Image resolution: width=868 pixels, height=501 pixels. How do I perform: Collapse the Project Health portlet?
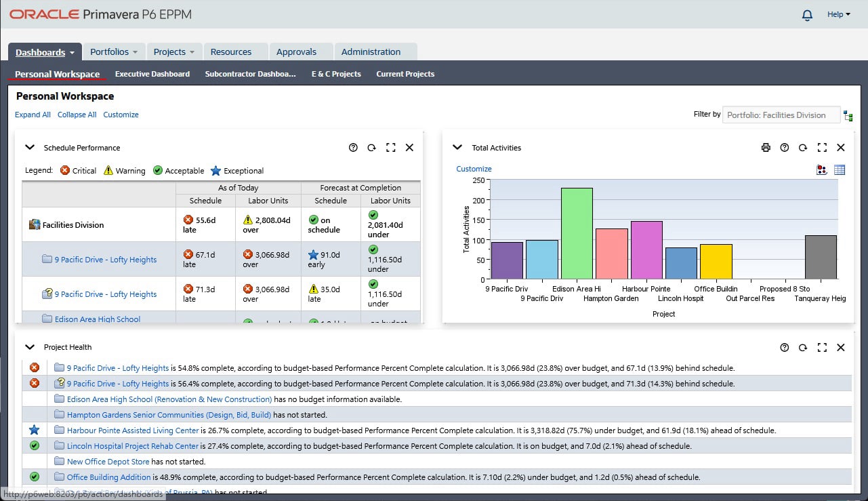click(30, 347)
